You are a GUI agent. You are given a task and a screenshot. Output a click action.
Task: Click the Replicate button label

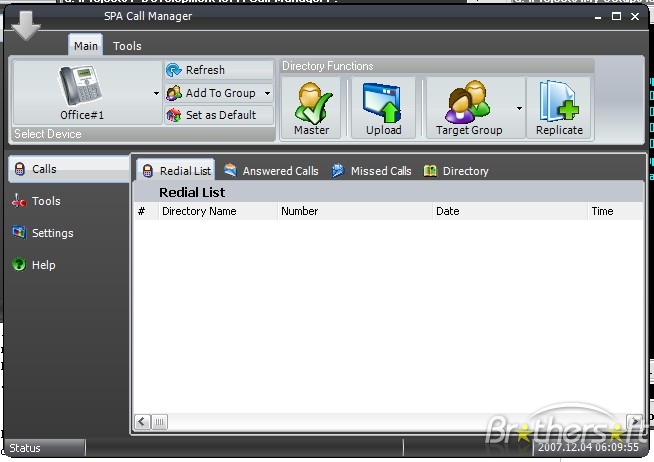pos(559,130)
